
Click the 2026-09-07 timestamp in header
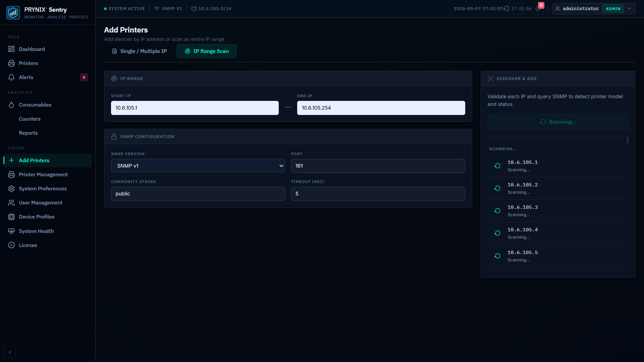point(479,9)
